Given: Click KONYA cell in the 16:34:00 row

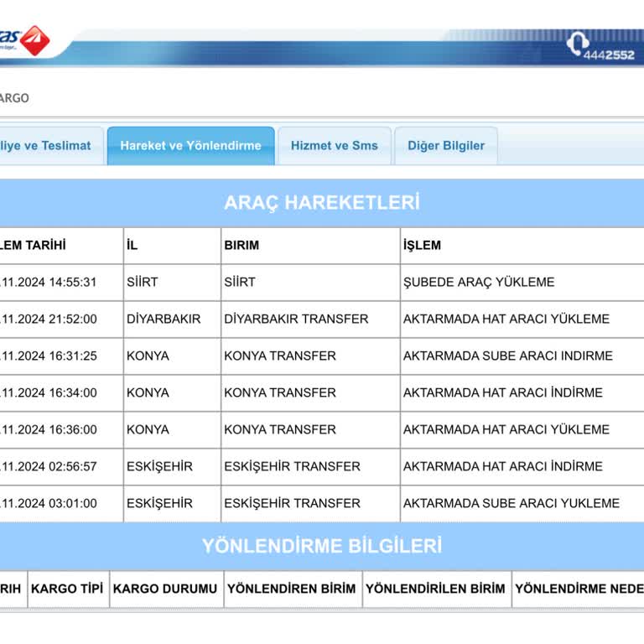Looking at the screenshot, I should pyautogui.click(x=172, y=393).
